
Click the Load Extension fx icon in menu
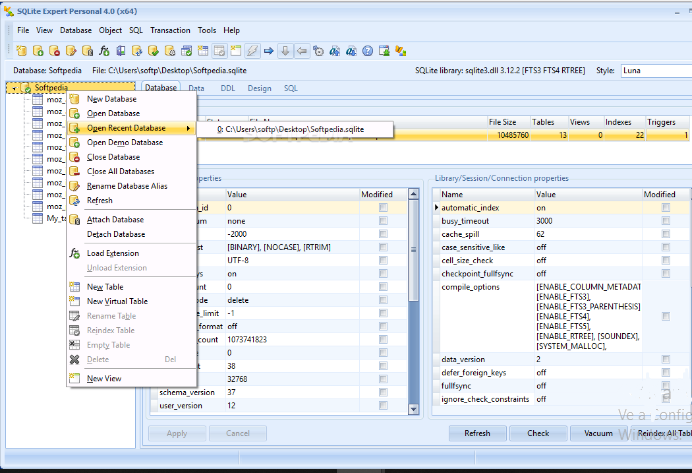75,253
